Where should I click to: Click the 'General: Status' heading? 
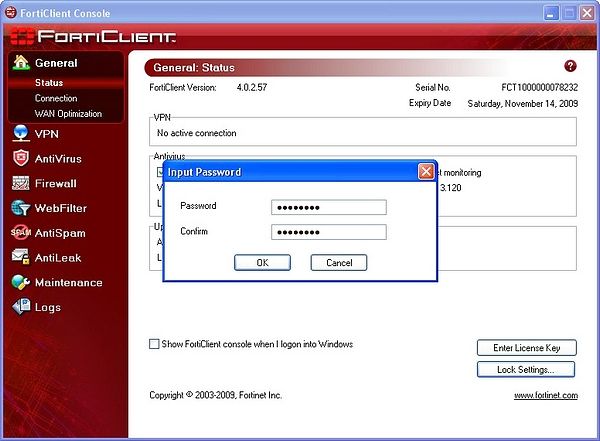coord(194,68)
